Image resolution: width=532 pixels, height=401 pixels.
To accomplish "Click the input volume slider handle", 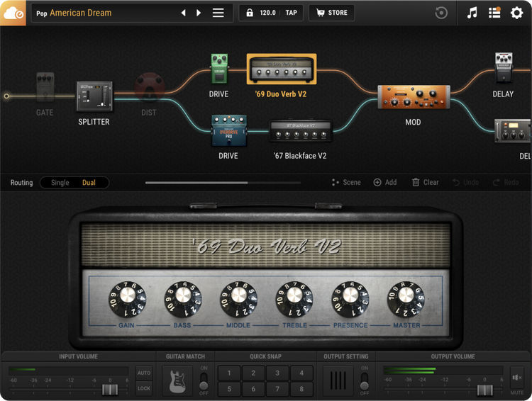I will coord(110,390).
